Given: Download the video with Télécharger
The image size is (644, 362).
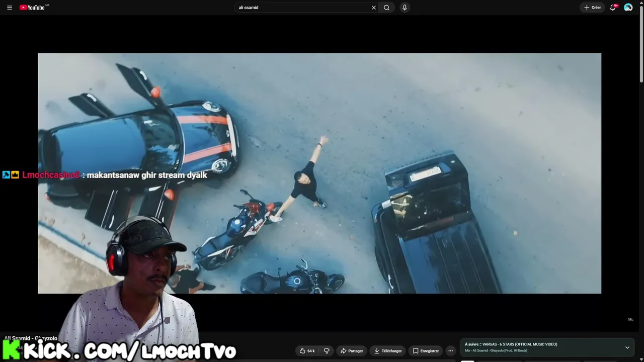Looking at the screenshot, I should click(x=388, y=351).
